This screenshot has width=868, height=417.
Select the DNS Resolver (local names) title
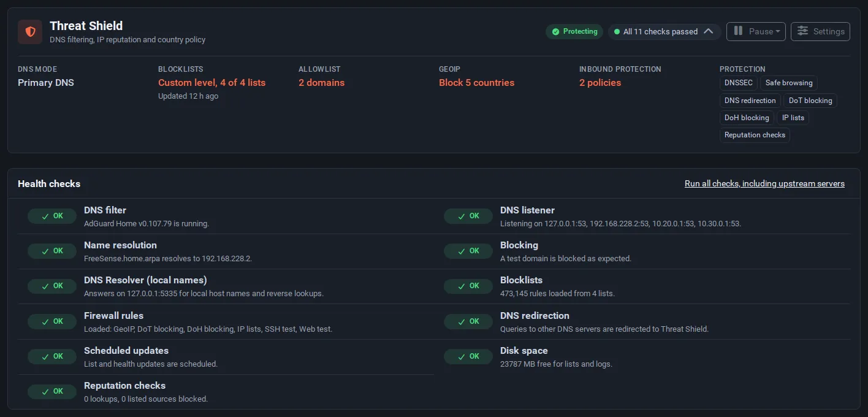point(145,280)
